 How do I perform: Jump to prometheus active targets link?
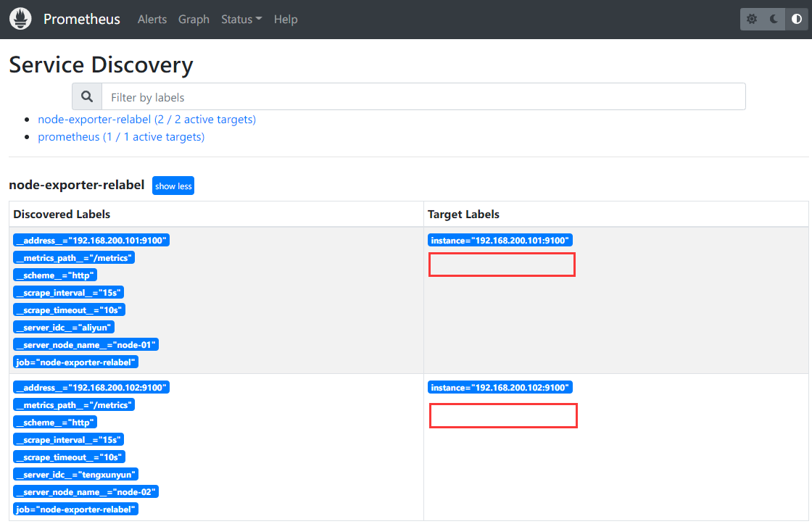(x=121, y=137)
